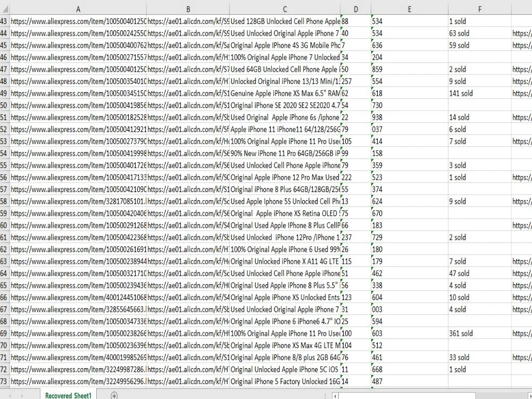Click the Select All corner triangle
Screen dimensions: 532x399
5,9
